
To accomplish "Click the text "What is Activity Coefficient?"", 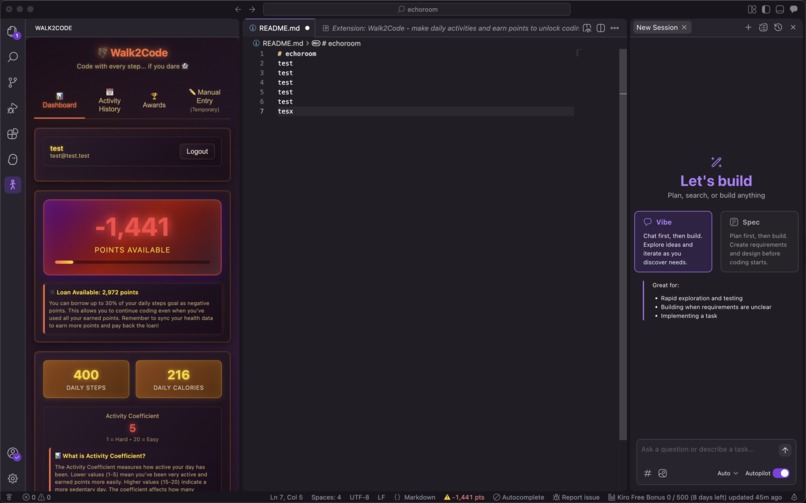I will pyautogui.click(x=104, y=456).
